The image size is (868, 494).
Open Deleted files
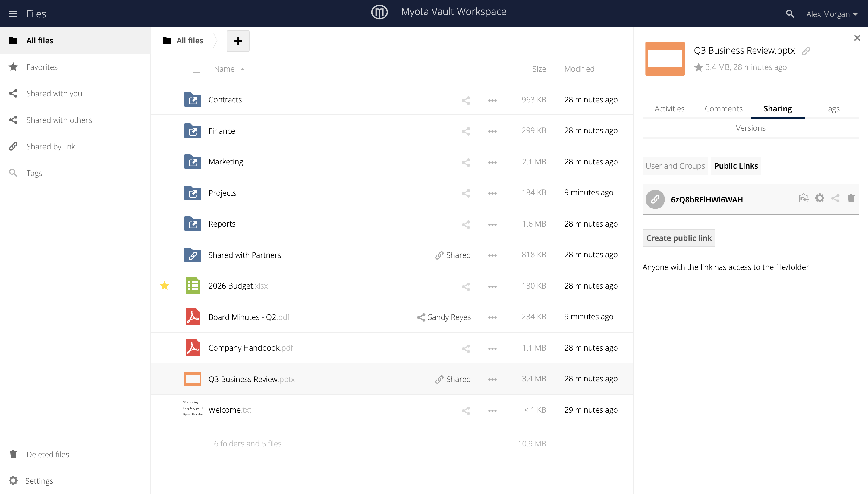point(75,454)
